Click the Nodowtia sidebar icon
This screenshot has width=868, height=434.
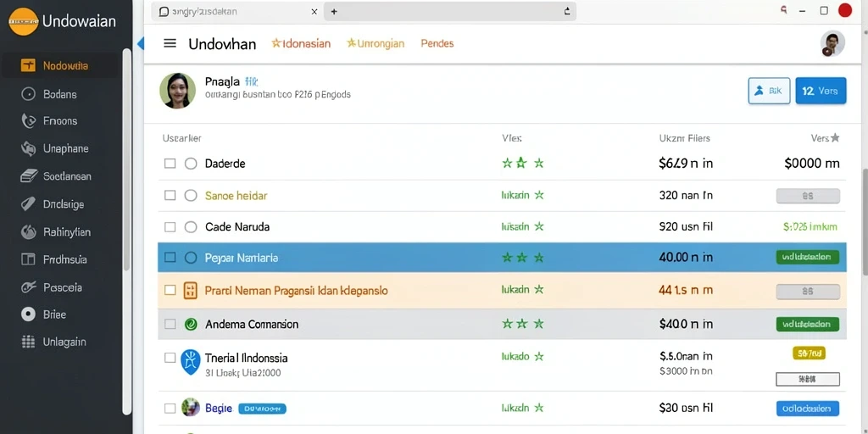pos(28,66)
